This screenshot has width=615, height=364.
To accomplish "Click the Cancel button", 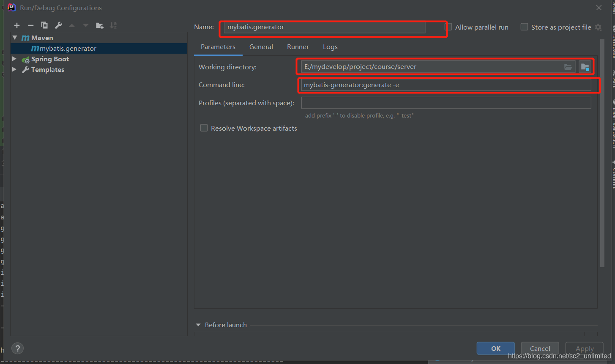I will click(540, 348).
